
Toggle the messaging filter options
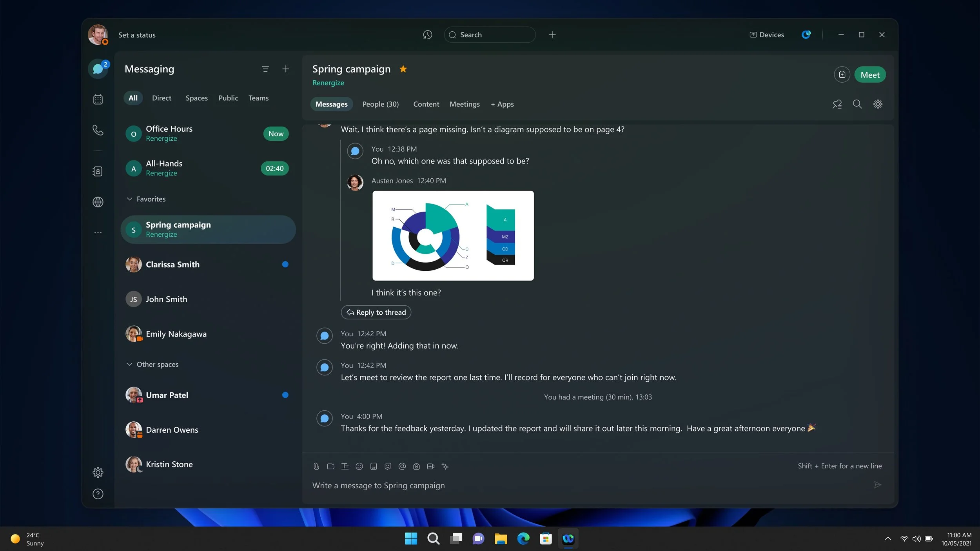pyautogui.click(x=266, y=69)
